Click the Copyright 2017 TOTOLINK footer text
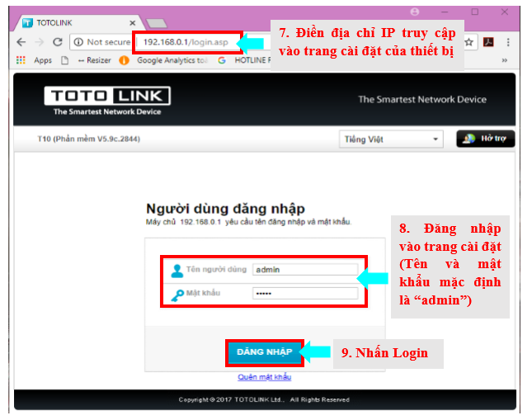Screen dimensions: 532x420 pyautogui.click(x=264, y=399)
